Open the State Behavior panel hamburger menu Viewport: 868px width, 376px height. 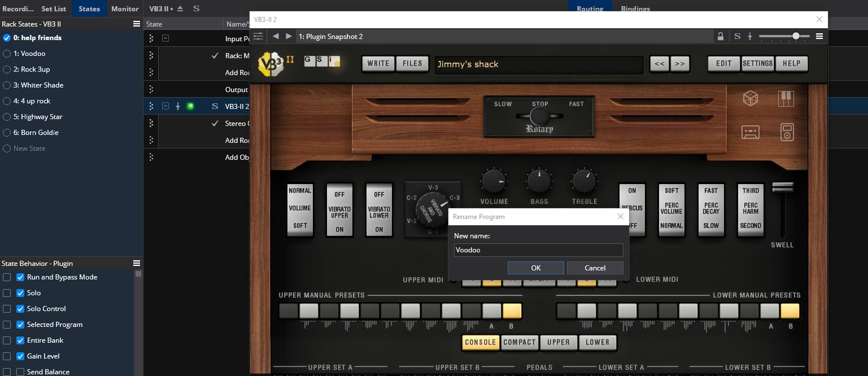(x=136, y=264)
